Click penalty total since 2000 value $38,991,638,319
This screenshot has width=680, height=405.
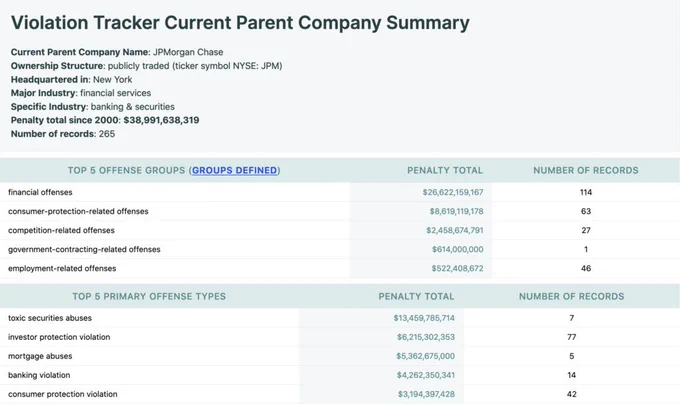161,120
